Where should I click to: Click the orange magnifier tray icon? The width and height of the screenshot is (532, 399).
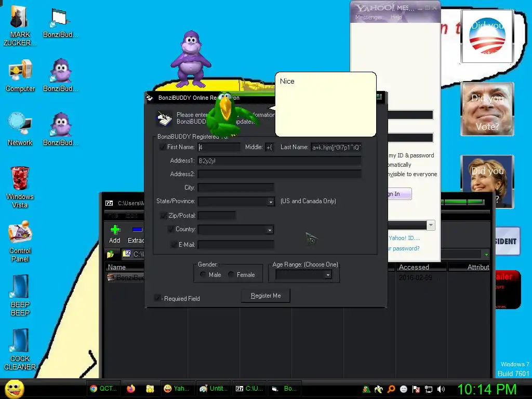[391, 389]
